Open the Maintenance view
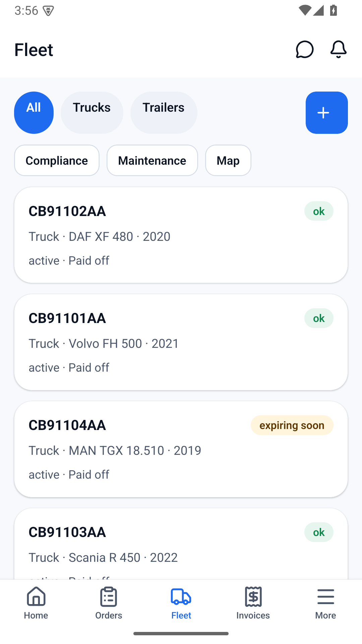The width and height of the screenshot is (362, 644). 152,160
